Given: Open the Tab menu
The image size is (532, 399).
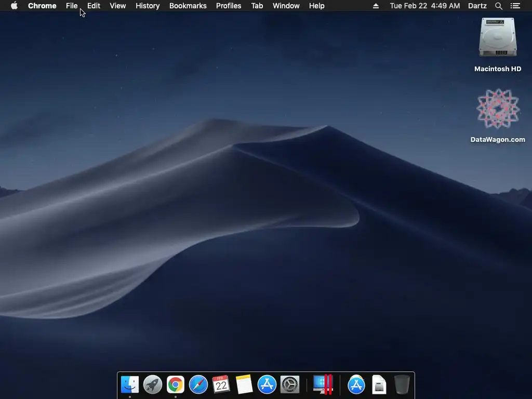Looking at the screenshot, I should point(257,6).
